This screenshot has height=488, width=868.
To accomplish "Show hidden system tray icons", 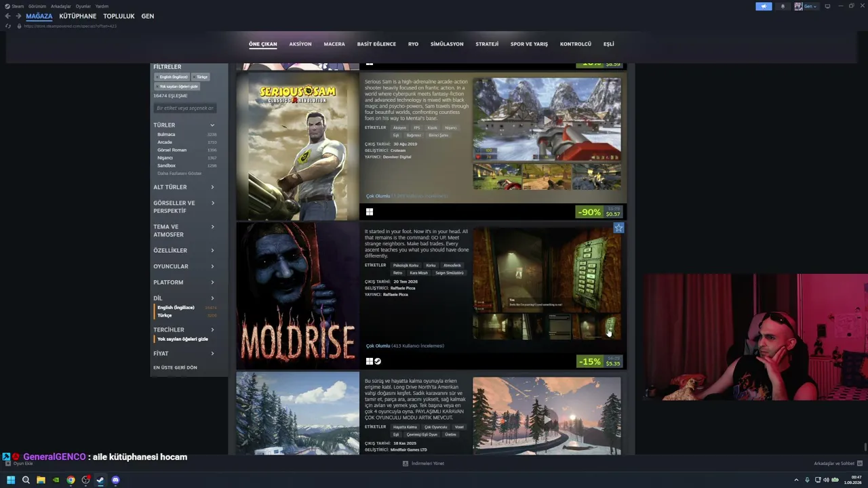I will pos(796,480).
